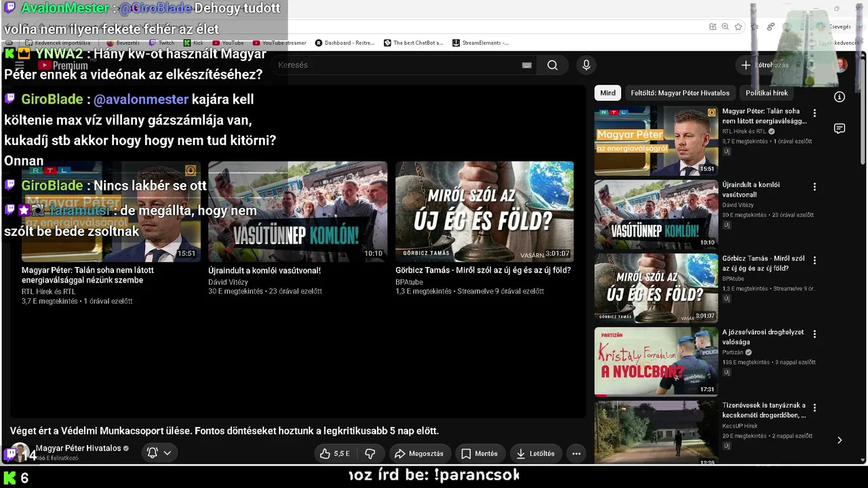
Task: Click the browser zoom magnifier icon in address bar
Action: click(x=725, y=26)
